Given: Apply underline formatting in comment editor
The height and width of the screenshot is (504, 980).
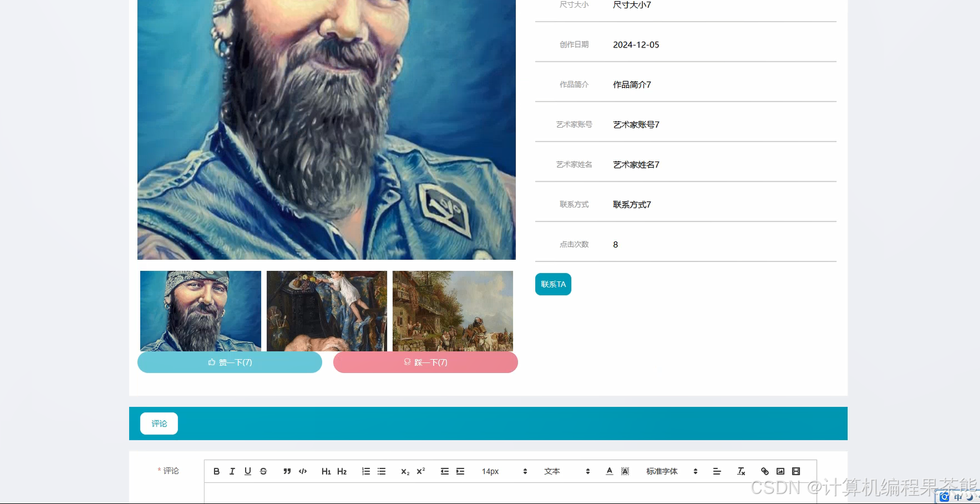Looking at the screenshot, I should tap(248, 471).
